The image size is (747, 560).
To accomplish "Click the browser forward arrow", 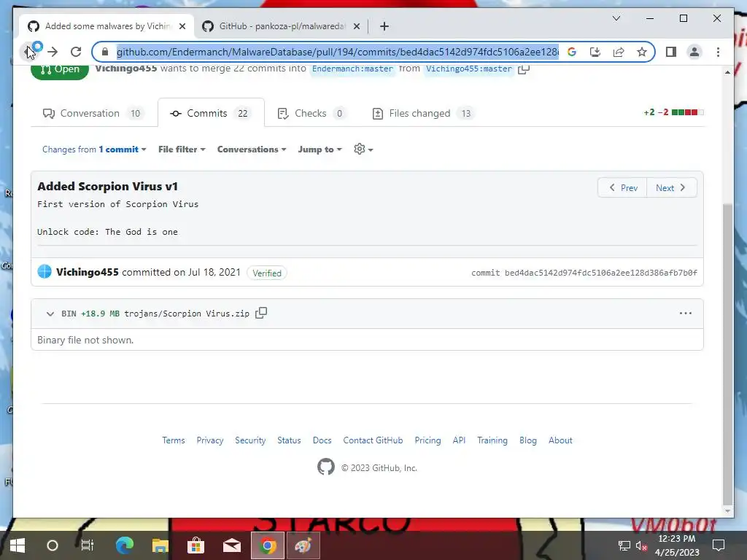I will pyautogui.click(x=53, y=52).
